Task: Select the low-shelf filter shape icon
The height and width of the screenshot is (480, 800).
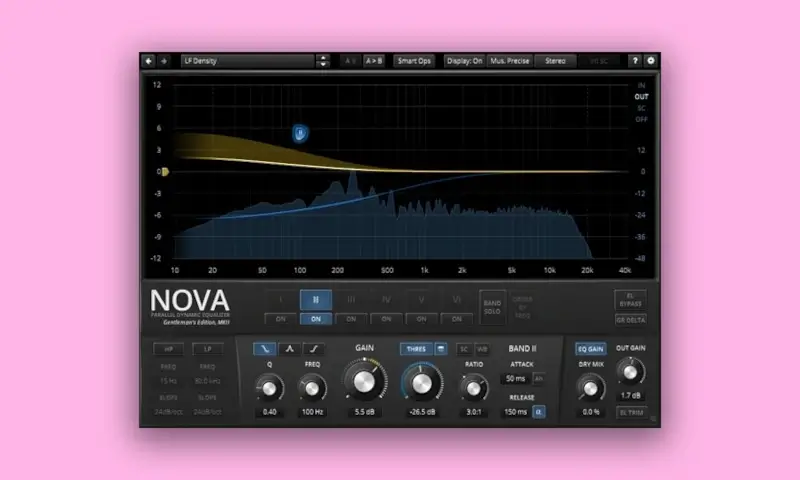Action: [265, 349]
